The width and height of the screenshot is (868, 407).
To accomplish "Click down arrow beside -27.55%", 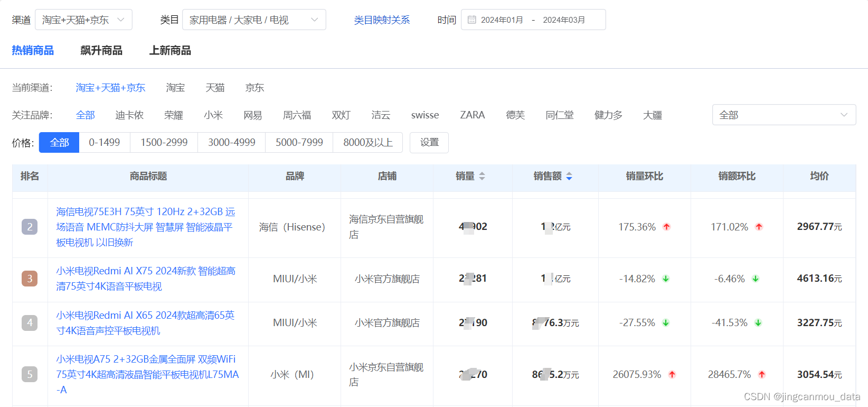I will 666,322.
